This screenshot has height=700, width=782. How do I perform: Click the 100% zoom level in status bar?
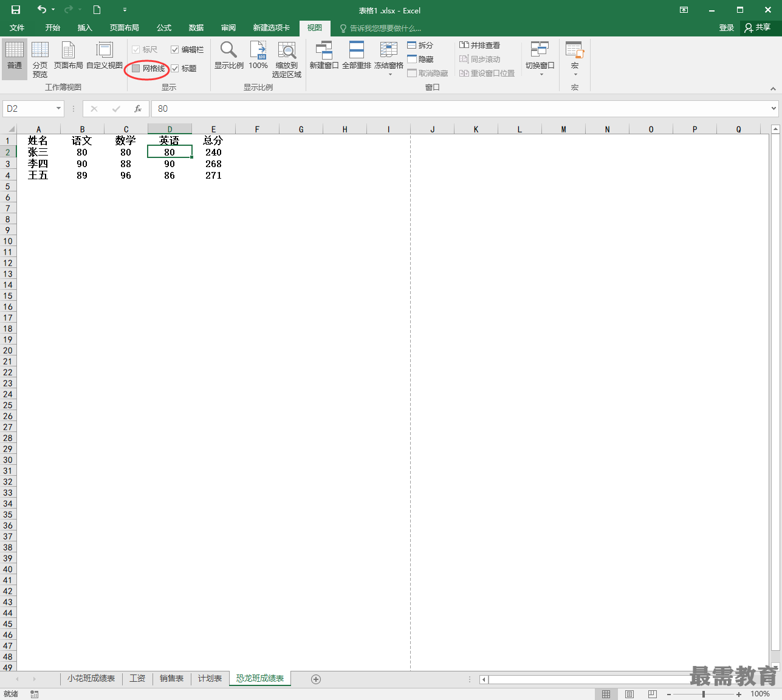[760, 694]
